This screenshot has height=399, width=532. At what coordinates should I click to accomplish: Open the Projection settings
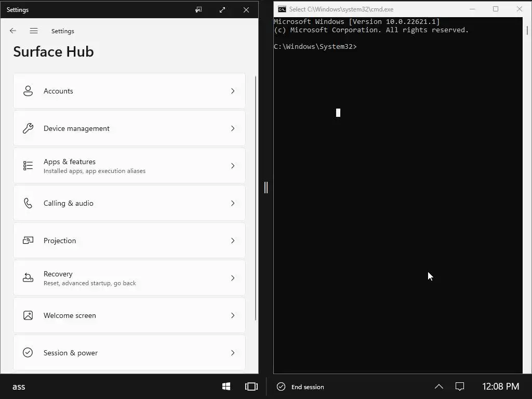[129, 241]
